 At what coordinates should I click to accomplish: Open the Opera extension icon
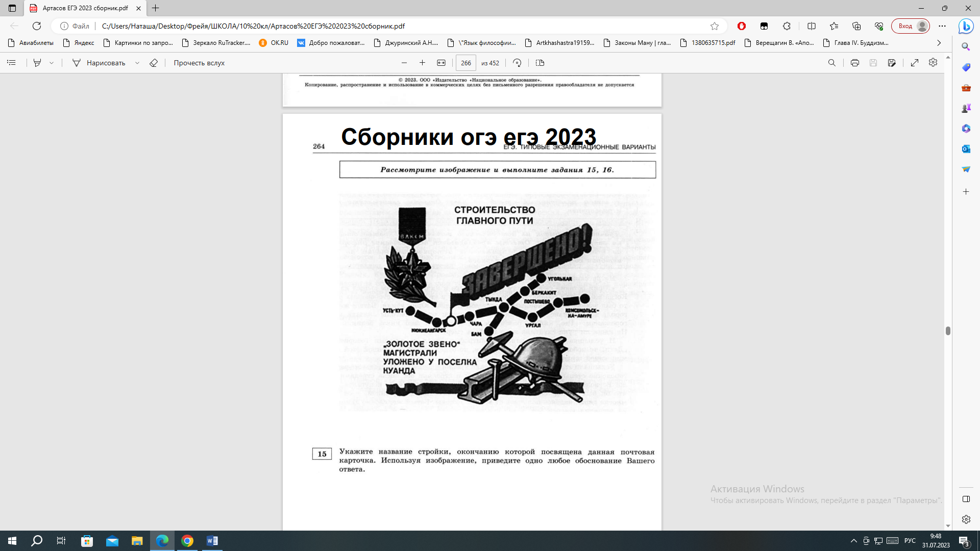[742, 26]
